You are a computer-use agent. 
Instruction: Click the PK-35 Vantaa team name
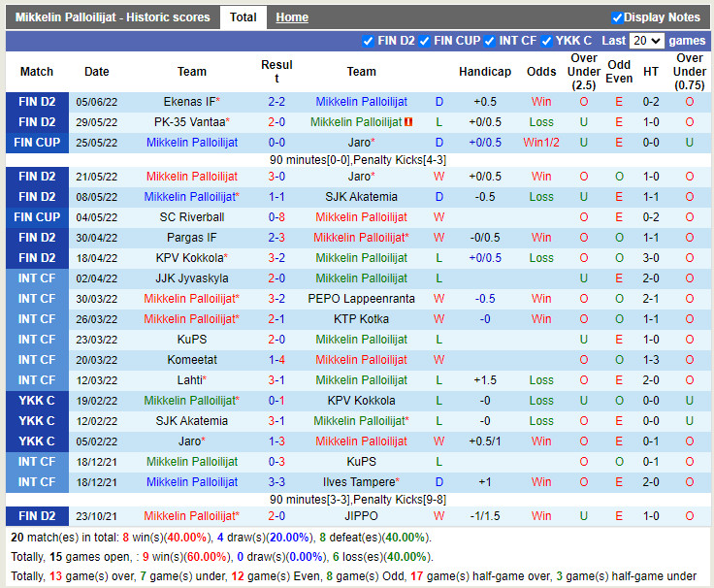pyautogui.click(x=189, y=122)
